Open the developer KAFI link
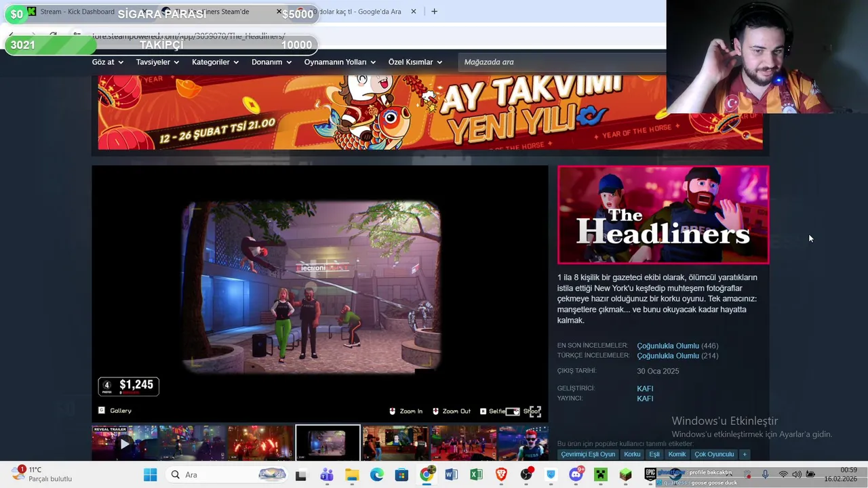 click(x=645, y=388)
